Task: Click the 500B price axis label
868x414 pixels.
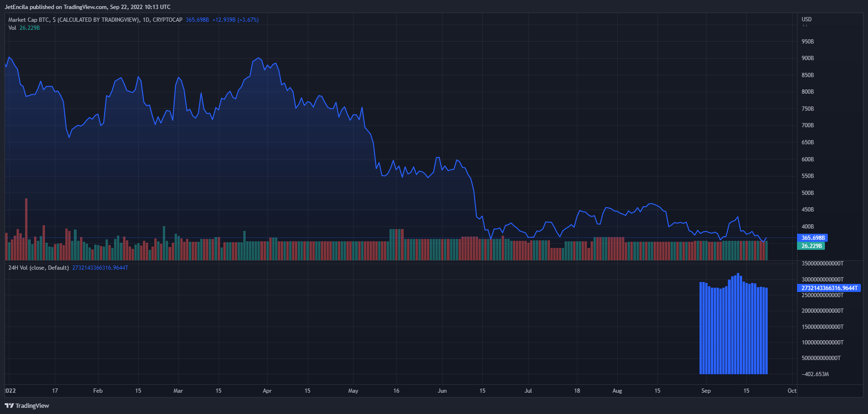Action: (x=807, y=193)
